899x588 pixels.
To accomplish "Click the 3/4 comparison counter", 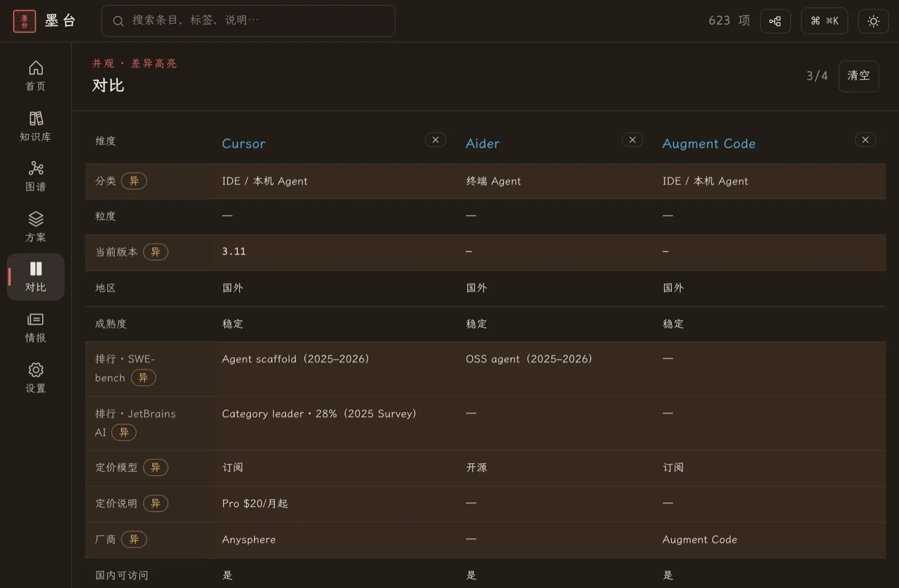I will (817, 76).
